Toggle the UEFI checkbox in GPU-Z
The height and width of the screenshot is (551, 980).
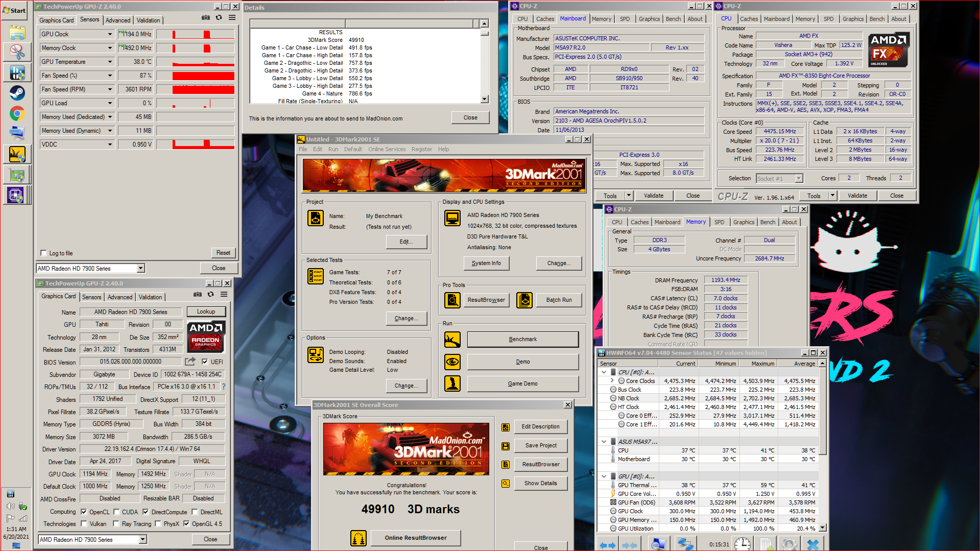point(205,362)
